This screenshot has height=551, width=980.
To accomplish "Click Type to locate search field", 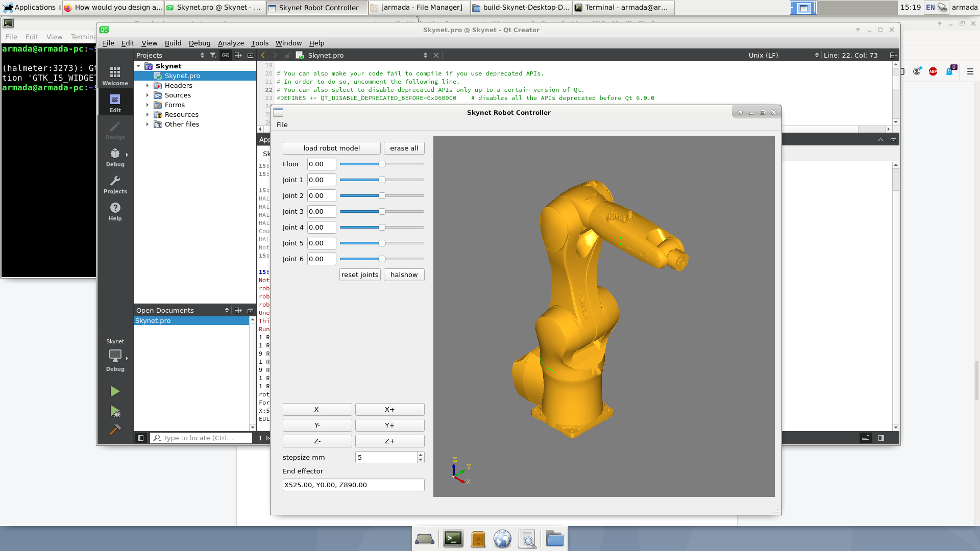I will tap(201, 438).
